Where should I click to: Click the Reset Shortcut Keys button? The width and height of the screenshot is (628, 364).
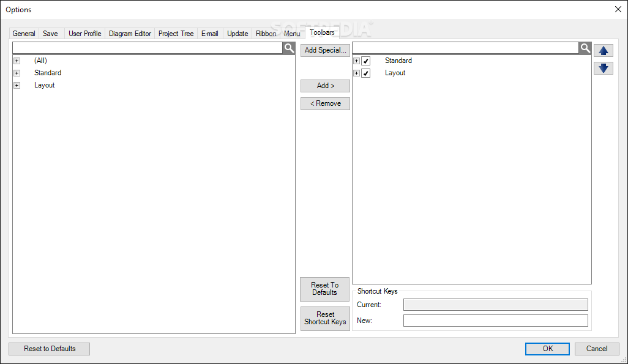325,318
